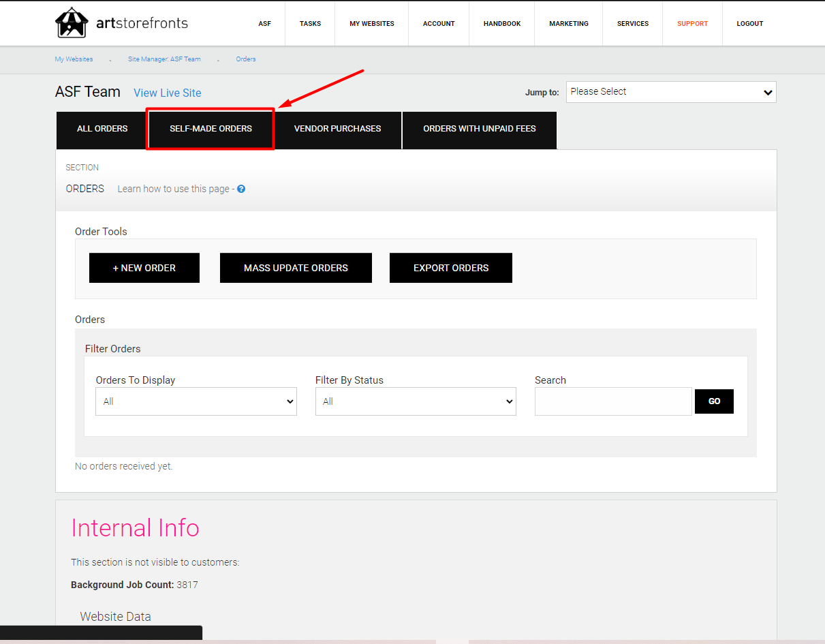Click the ASF Team page title
The width and height of the screenshot is (825, 644).
click(x=88, y=92)
